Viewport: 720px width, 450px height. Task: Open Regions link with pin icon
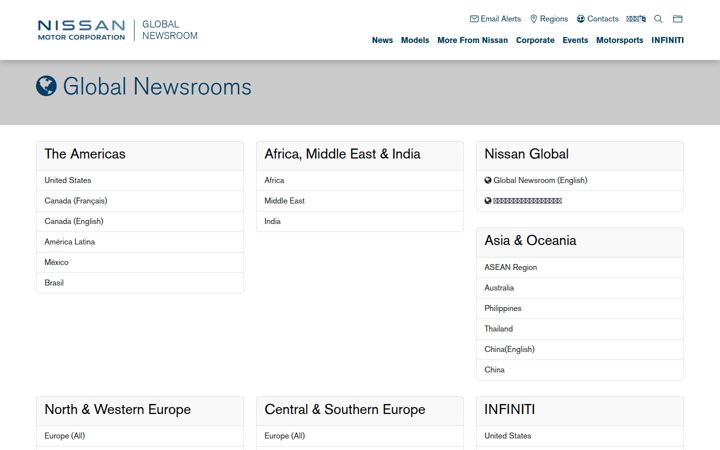[x=549, y=19]
